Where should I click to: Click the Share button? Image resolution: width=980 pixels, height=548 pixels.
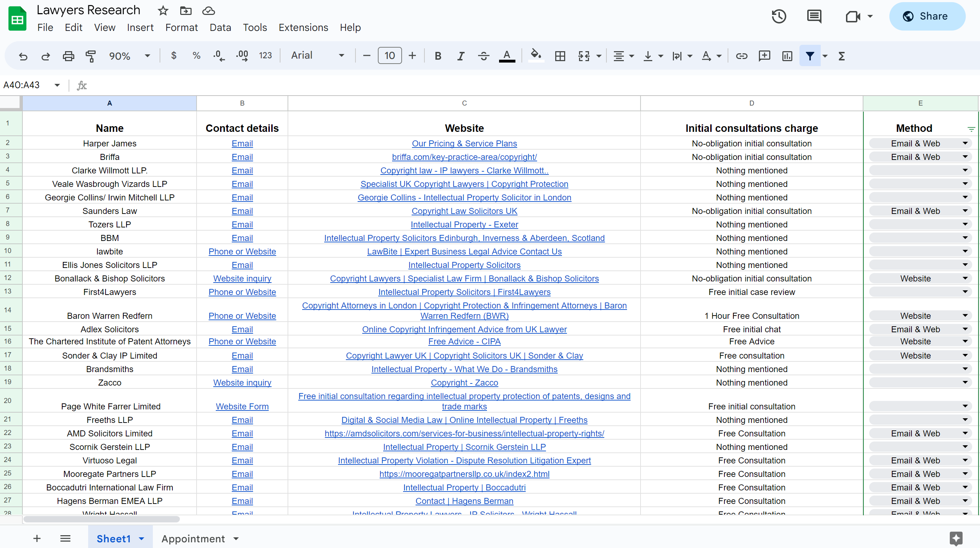click(x=927, y=16)
